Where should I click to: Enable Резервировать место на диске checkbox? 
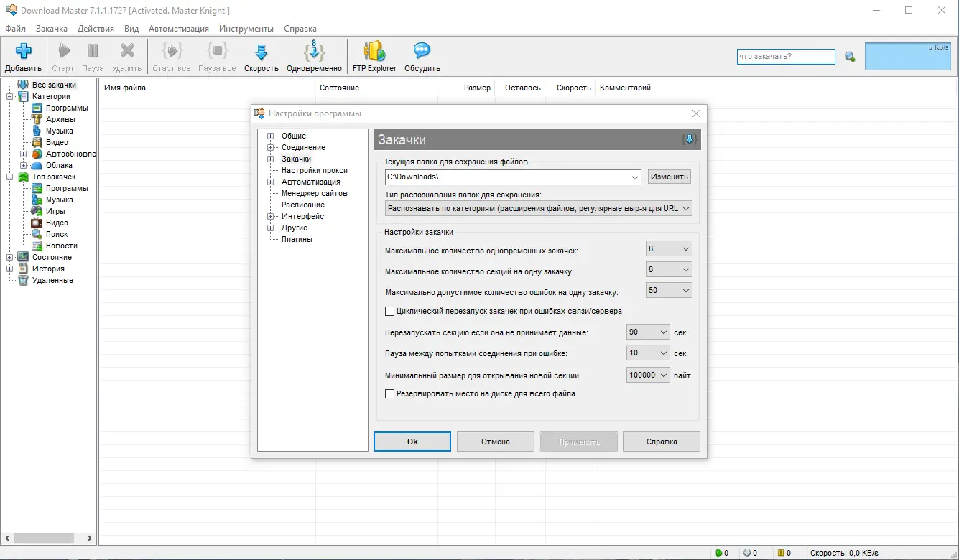click(x=390, y=393)
